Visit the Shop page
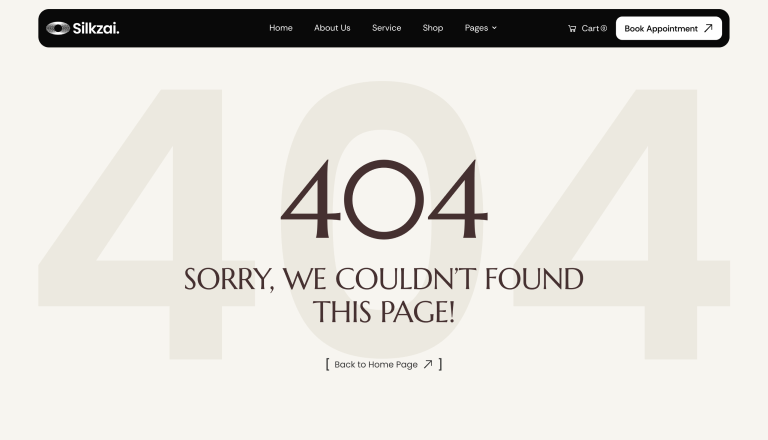 pos(433,28)
